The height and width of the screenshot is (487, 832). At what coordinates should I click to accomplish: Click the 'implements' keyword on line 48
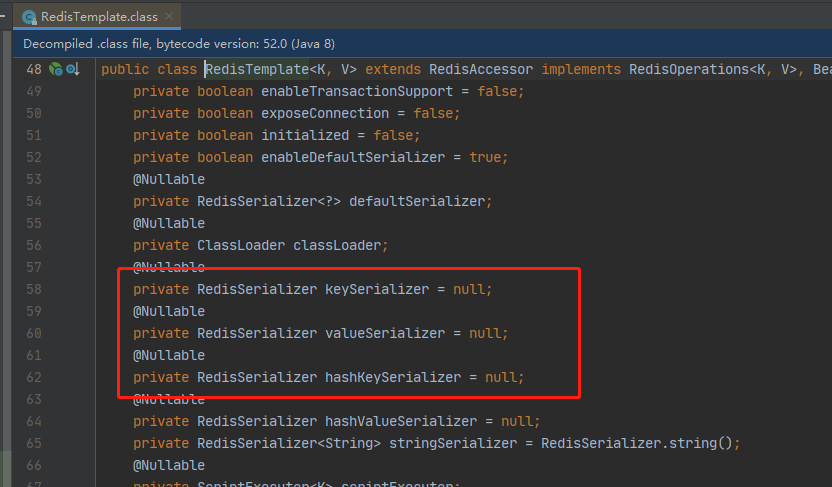tap(581, 69)
